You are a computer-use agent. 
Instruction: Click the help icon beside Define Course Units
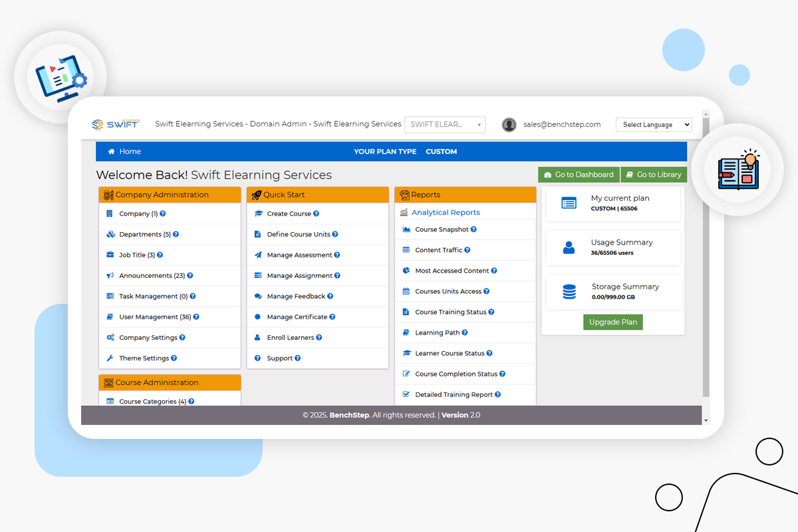tap(335, 235)
